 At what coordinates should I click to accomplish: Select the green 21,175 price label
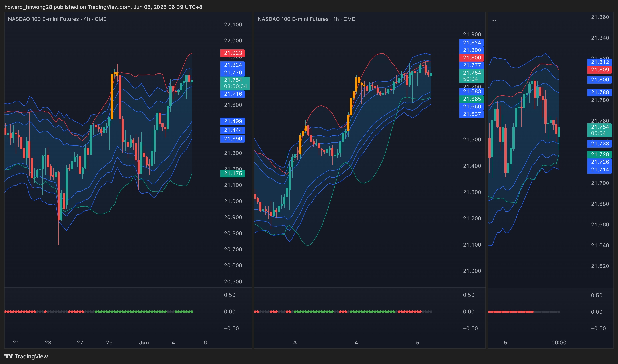coord(232,173)
